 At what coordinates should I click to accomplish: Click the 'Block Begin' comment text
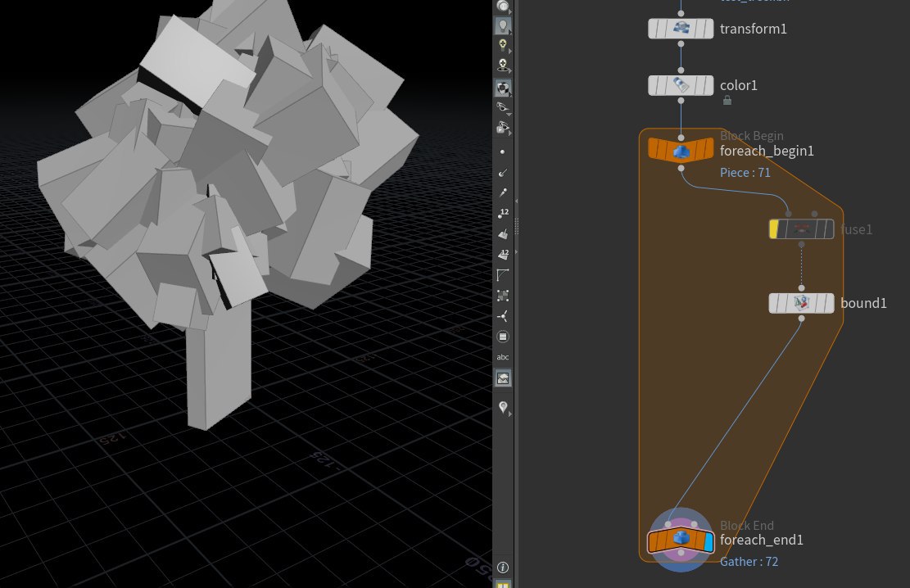click(x=752, y=135)
